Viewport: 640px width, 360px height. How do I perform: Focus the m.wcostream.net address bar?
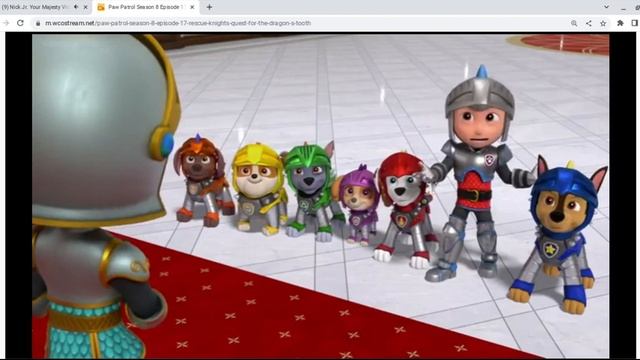pos(302,23)
